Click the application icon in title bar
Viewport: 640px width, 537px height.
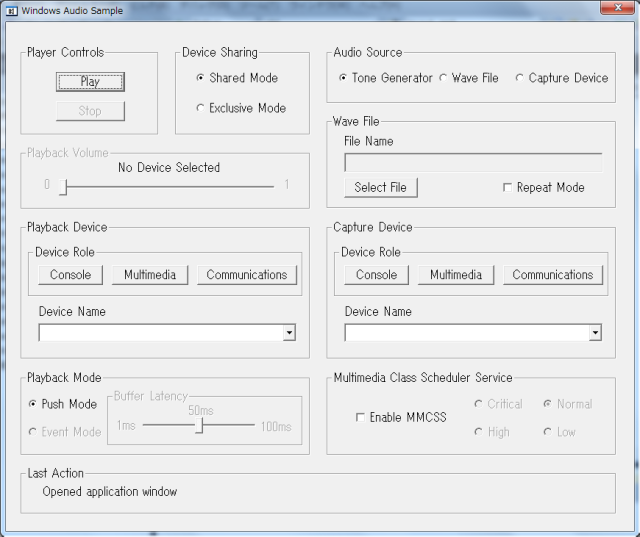click(12, 10)
